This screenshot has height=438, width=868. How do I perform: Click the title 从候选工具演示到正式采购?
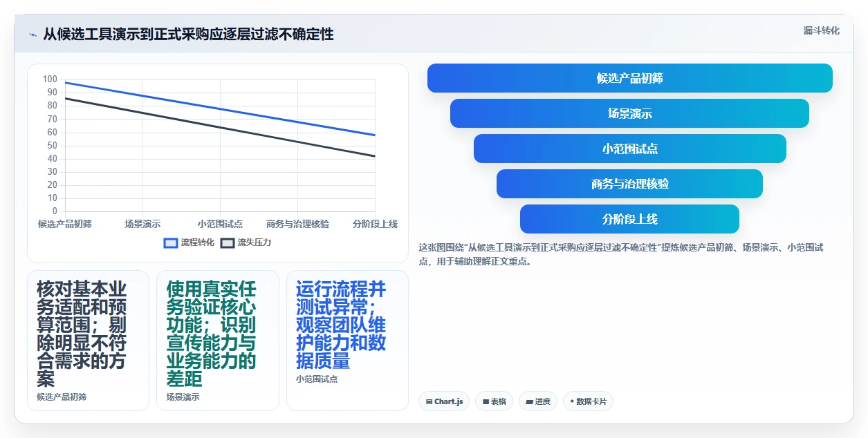click(x=188, y=34)
